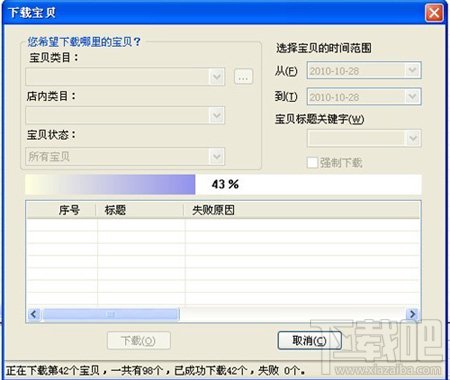Click the status text 正在下载第42个宝贝
450x380 pixels.
click(x=53, y=370)
